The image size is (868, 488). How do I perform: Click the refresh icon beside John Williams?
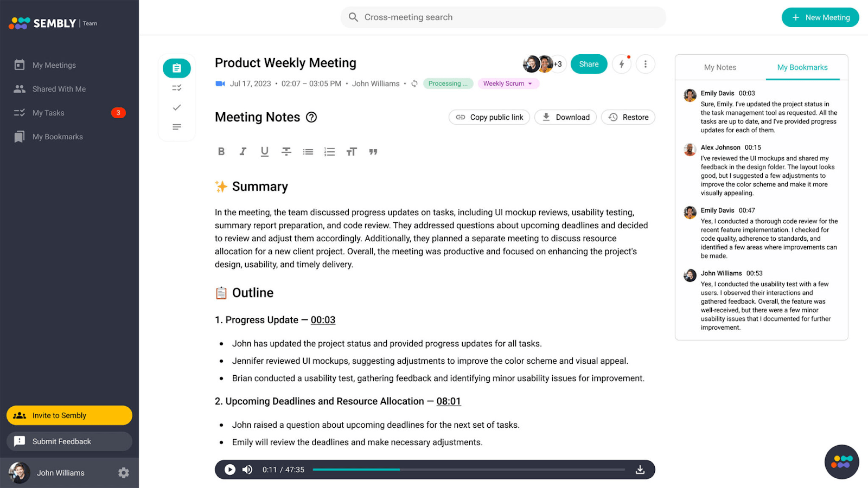pos(413,84)
